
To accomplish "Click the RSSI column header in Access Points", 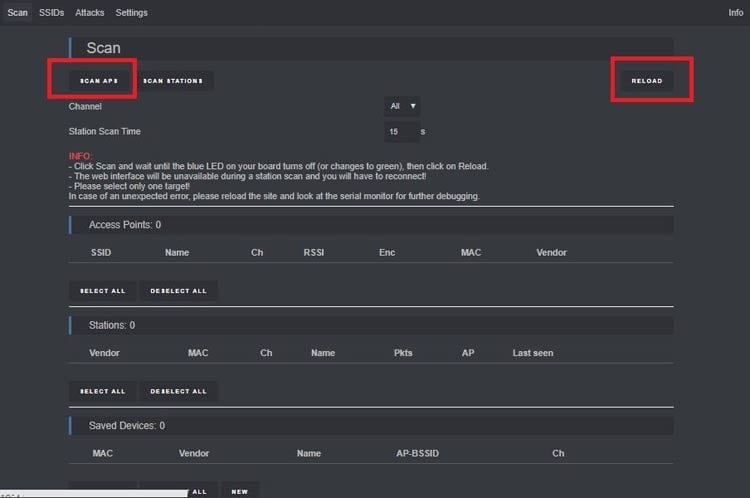I will [313, 252].
